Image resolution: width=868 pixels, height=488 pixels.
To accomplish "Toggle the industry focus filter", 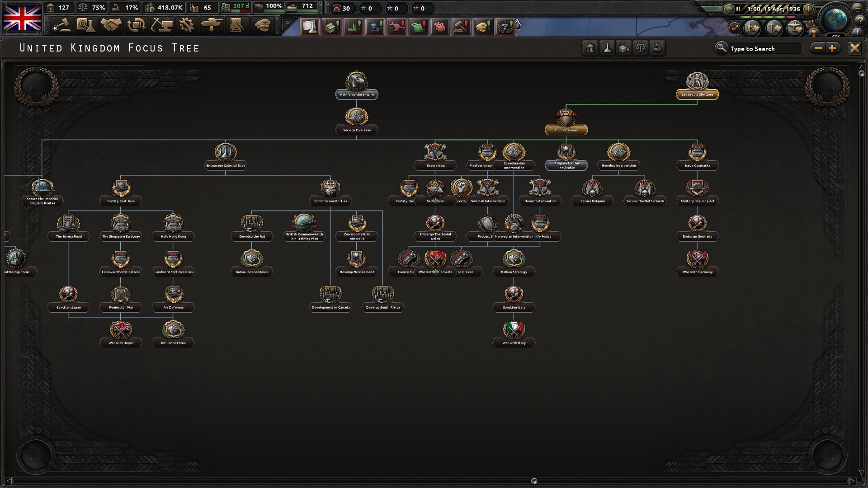I will 624,48.
